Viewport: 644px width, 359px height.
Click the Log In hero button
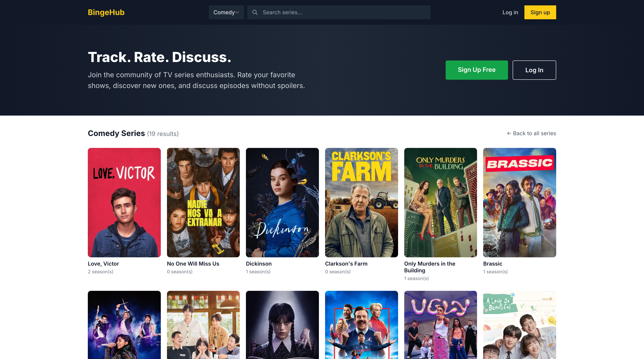pyautogui.click(x=534, y=70)
